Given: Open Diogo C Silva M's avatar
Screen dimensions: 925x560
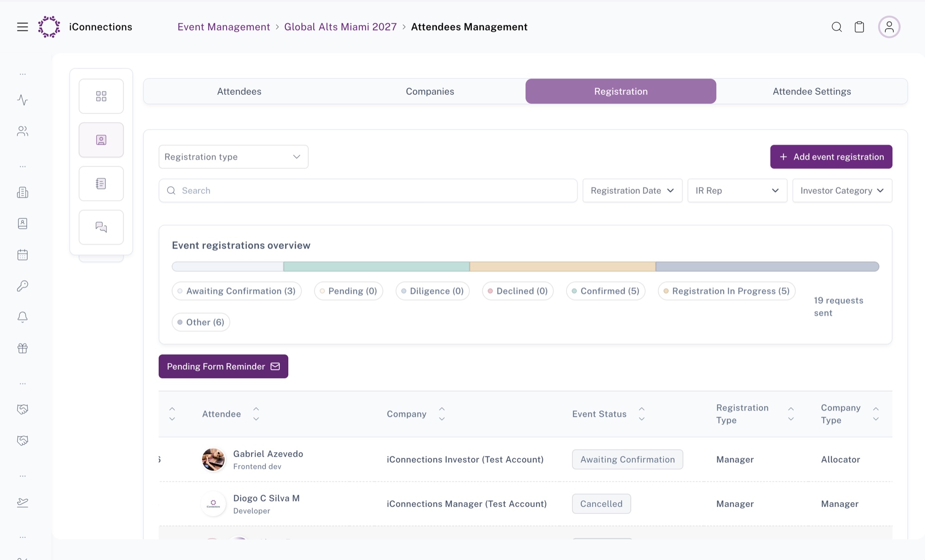Looking at the screenshot, I should tap(213, 504).
